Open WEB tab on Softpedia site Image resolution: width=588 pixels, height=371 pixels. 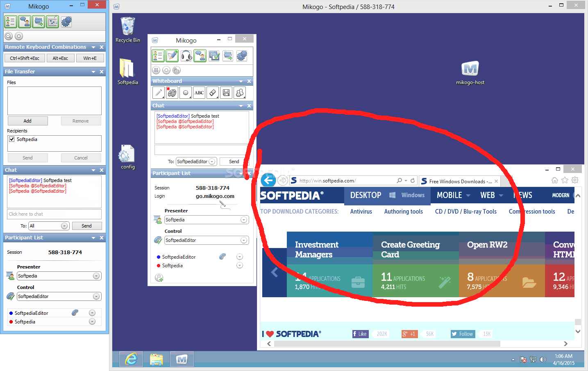point(488,195)
